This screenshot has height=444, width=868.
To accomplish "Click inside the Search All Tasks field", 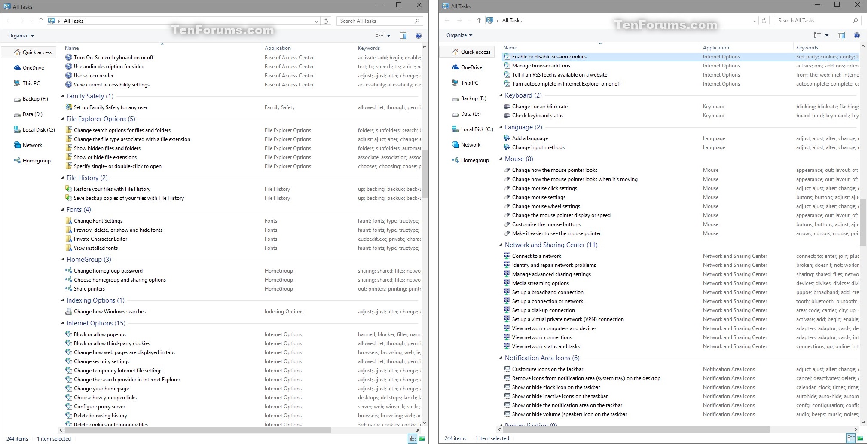I will [374, 21].
